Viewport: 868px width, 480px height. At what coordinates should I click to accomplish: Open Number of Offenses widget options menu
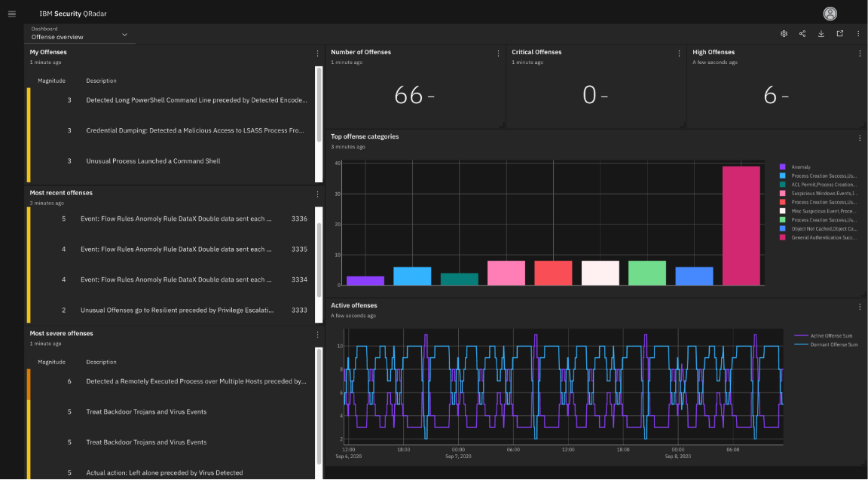coord(498,54)
